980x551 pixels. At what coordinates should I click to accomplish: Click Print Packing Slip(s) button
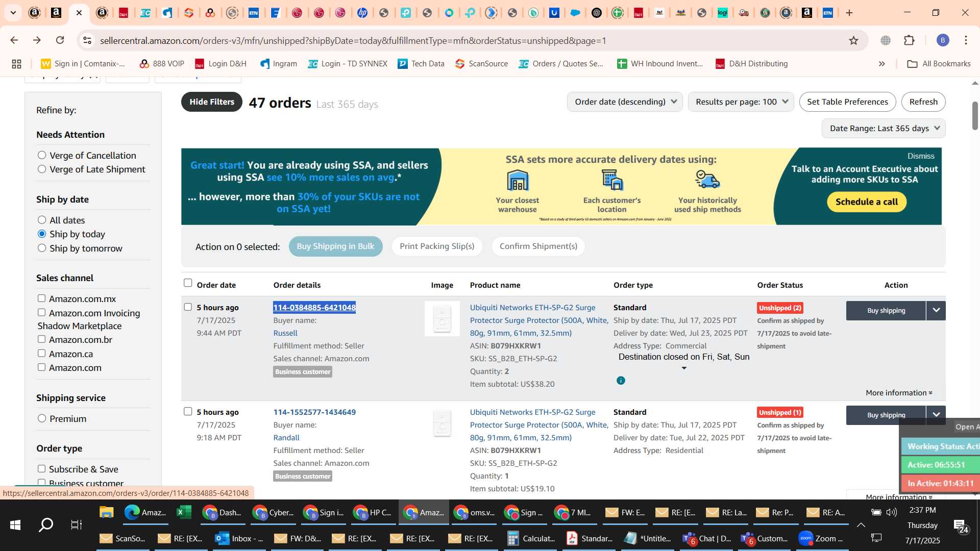437,246
